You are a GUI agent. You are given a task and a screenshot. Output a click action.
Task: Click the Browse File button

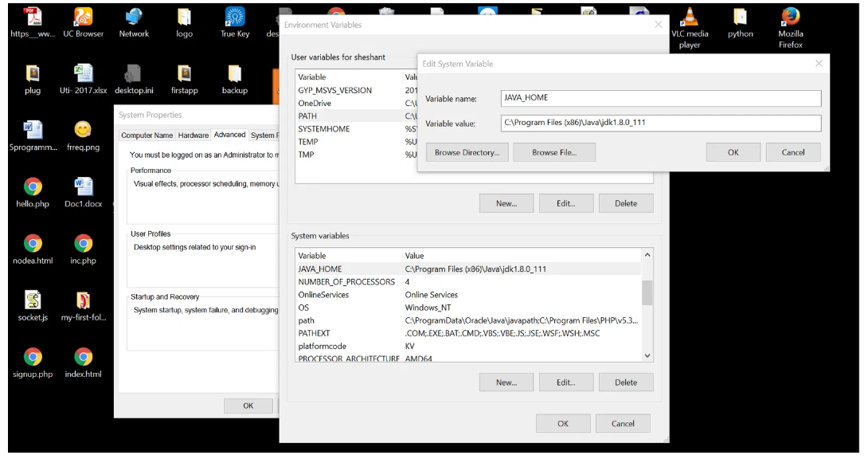(x=554, y=152)
